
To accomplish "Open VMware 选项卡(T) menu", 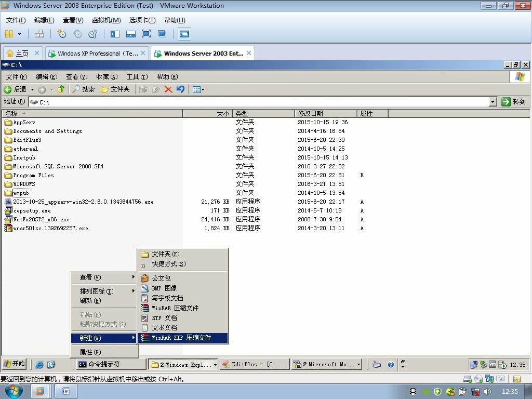I will pos(142,20).
